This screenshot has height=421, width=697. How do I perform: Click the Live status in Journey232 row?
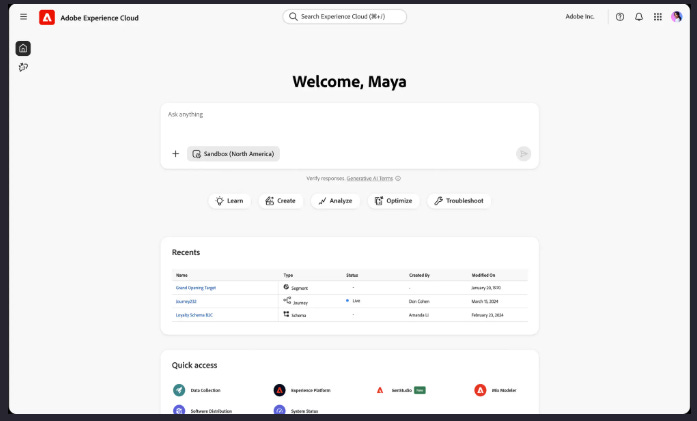tap(353, 301)
